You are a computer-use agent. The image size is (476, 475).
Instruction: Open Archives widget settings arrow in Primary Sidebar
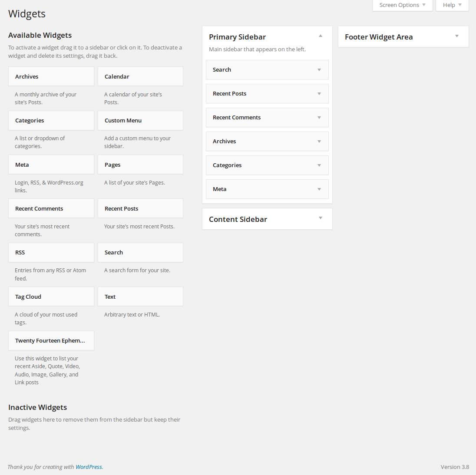(x=319, y=142)
